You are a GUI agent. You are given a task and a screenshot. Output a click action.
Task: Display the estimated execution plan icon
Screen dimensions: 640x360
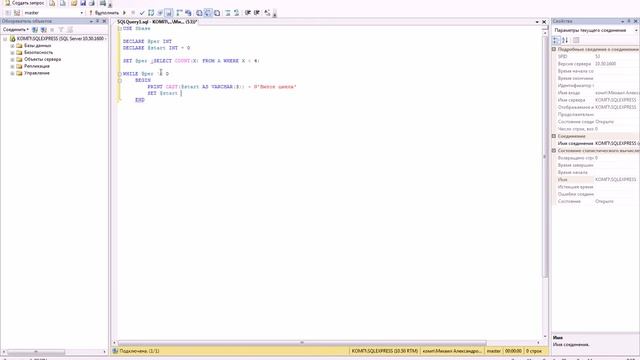[151, 13]
